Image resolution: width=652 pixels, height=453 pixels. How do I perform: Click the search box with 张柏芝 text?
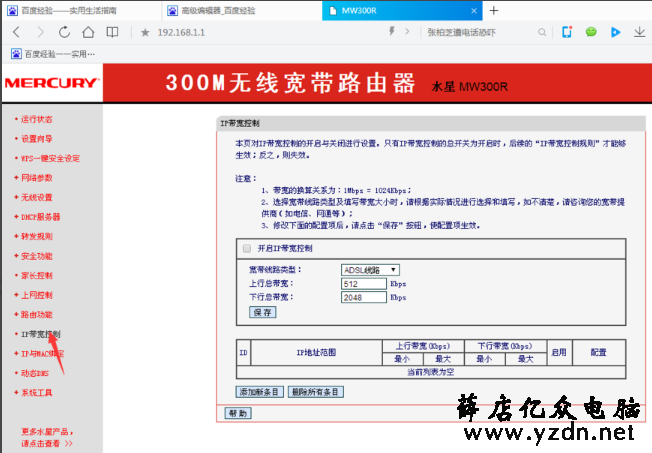tap(478, 32)
